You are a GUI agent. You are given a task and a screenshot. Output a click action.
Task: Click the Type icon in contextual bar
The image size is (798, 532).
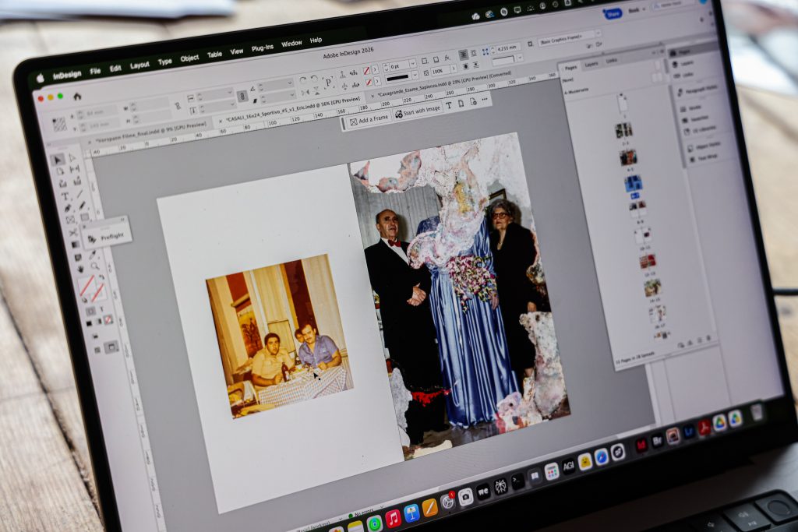(448, 106)
